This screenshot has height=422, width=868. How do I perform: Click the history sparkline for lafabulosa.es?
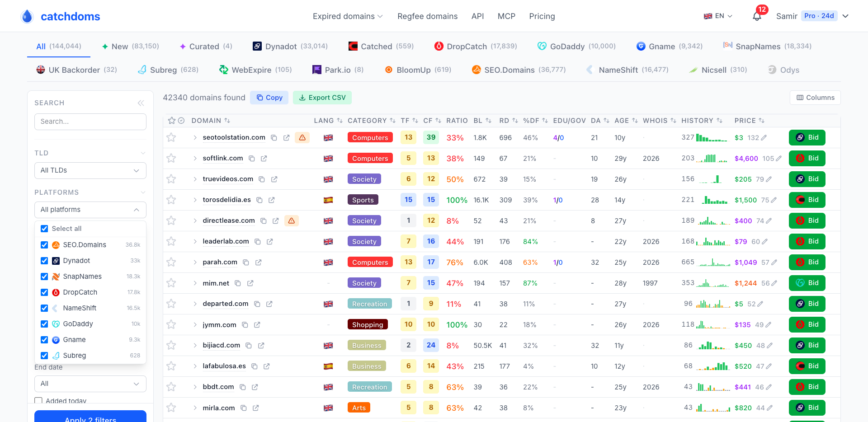click(713, 366)
